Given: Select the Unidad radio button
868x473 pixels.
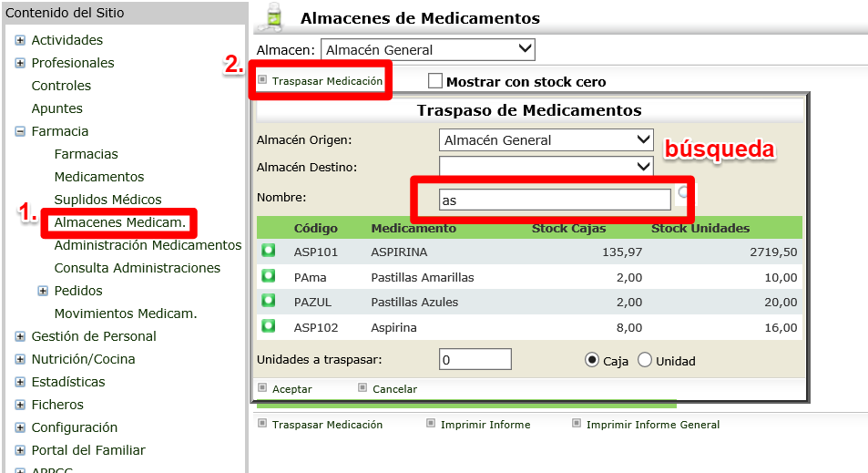Looking at the screenshot, I should 645,360.
